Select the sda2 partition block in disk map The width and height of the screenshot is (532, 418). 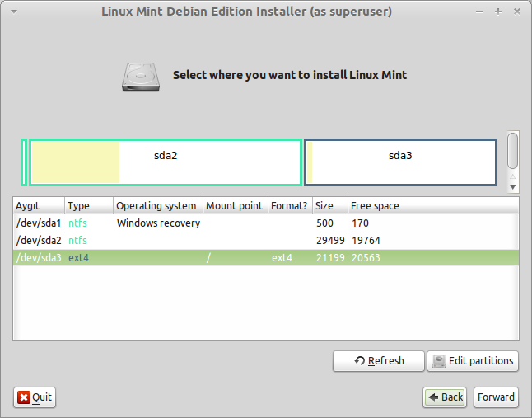click(166, 162)
